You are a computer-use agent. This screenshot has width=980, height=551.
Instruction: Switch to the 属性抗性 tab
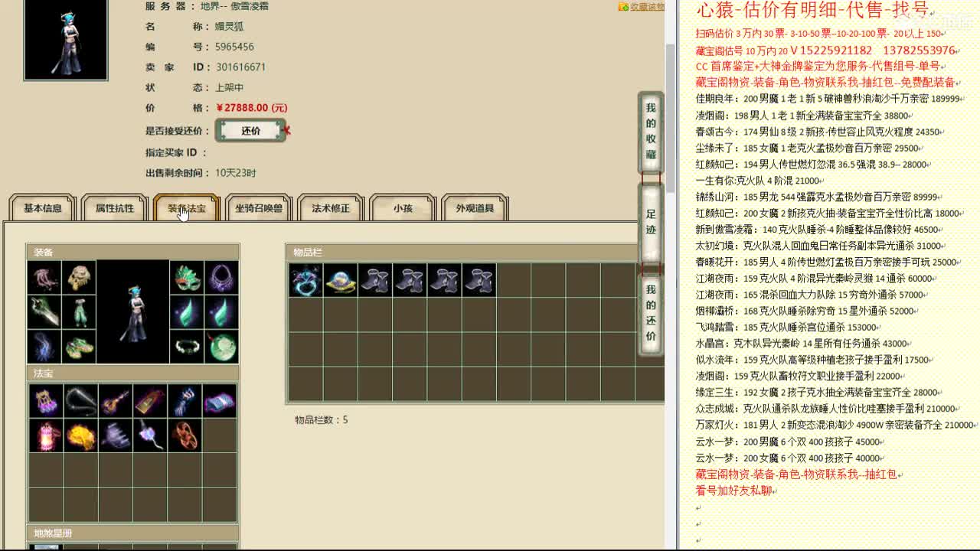click(115, 208)
